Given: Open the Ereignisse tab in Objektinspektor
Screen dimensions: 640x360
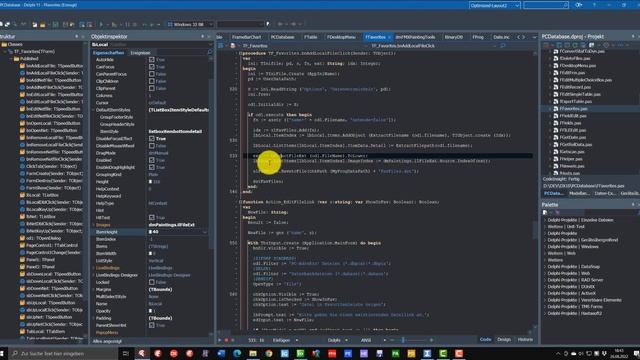Looking at the screenshot, I should (140, 53).
